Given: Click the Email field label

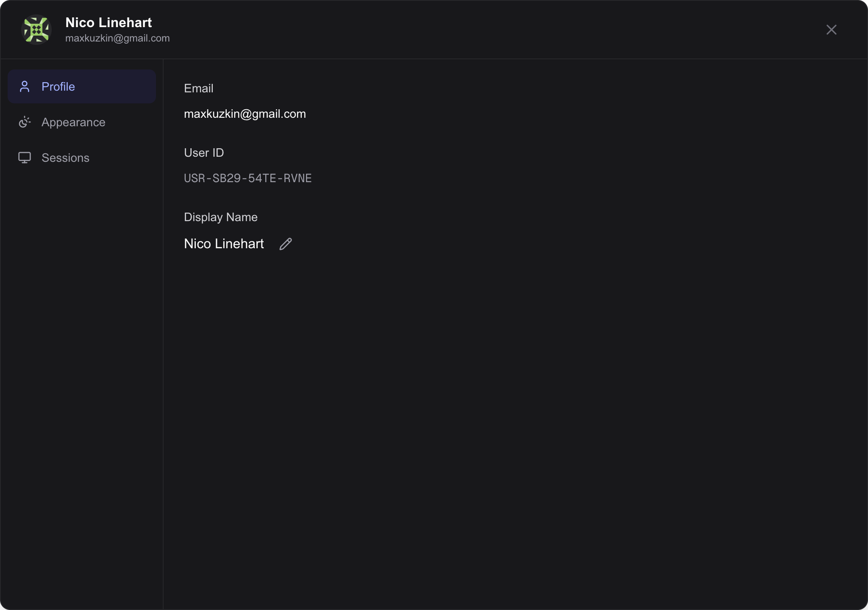Looking at the screenshot, I should 198,88.
